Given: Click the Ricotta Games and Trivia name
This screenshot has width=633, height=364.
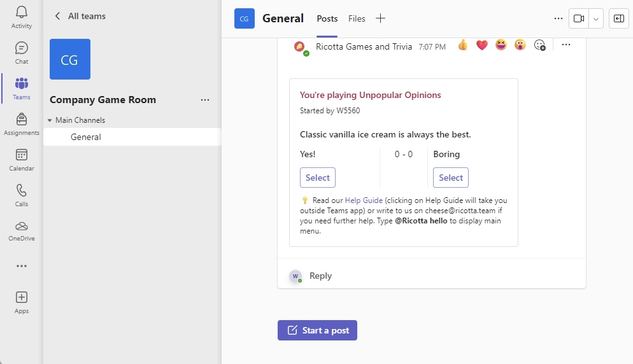Looking at the screenshot, I should click(364, 47).
